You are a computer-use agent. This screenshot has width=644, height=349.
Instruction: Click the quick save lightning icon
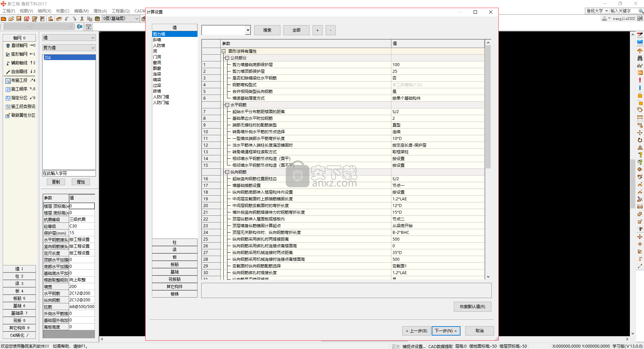pos(27,19)
